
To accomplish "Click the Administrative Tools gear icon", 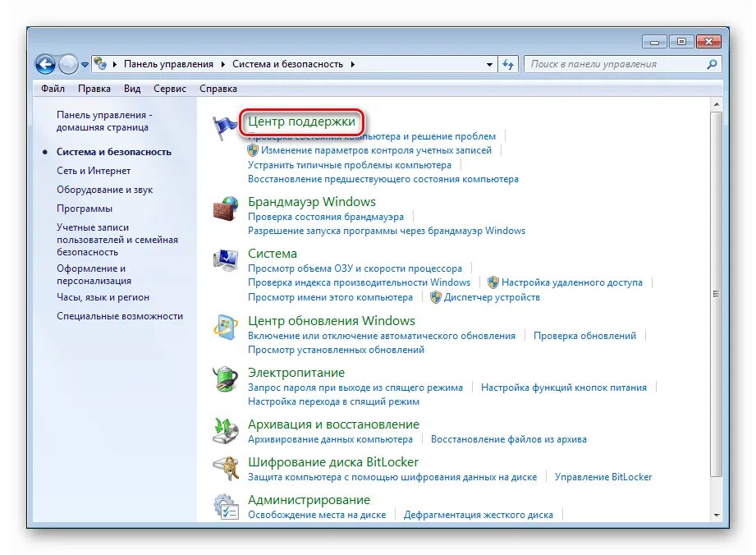I will (226, 506).
